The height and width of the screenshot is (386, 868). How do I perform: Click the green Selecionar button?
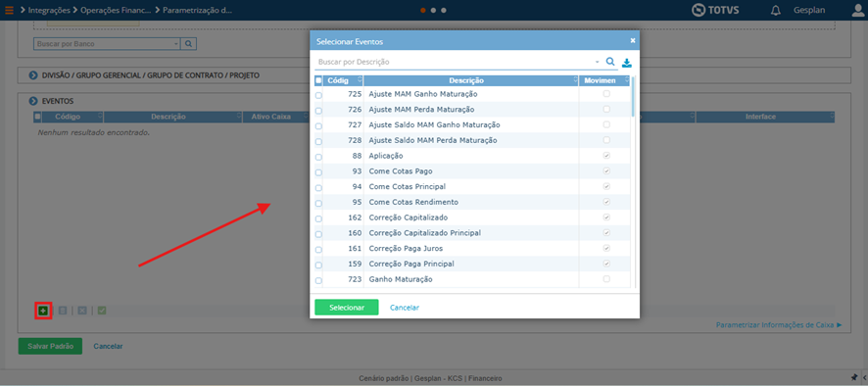[347, 308]
